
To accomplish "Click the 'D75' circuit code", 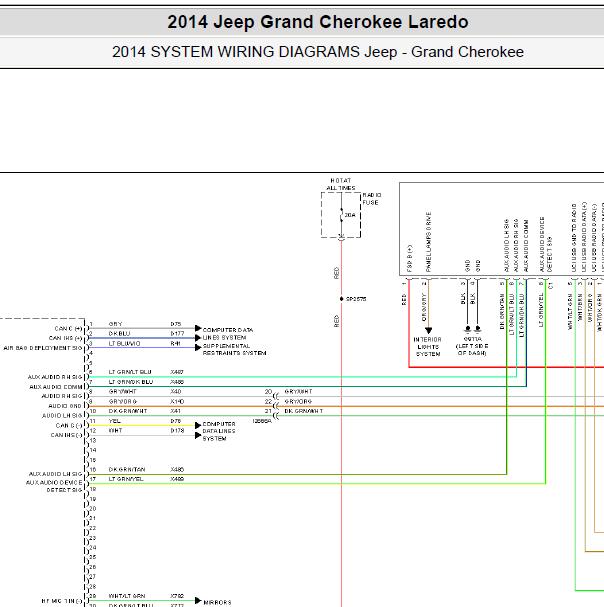I will pos(176,324).
